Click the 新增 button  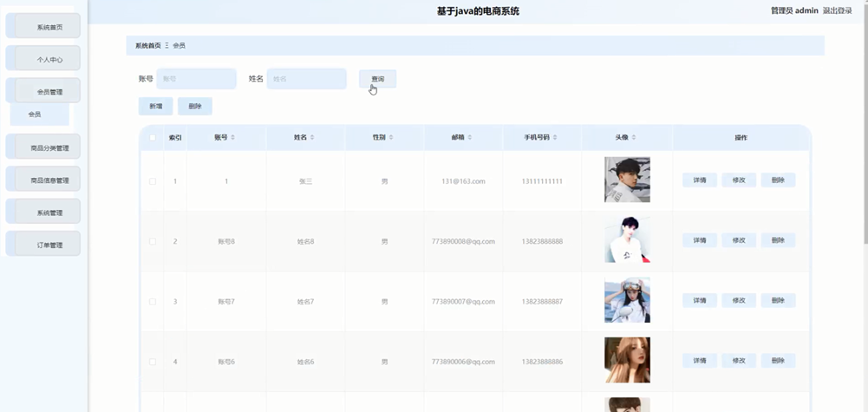155,107
